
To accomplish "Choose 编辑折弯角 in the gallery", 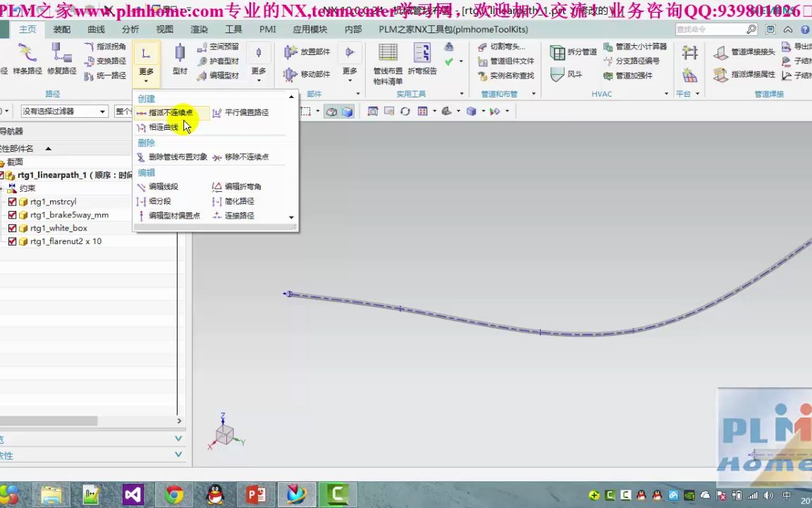I will [x=237, y=186].
